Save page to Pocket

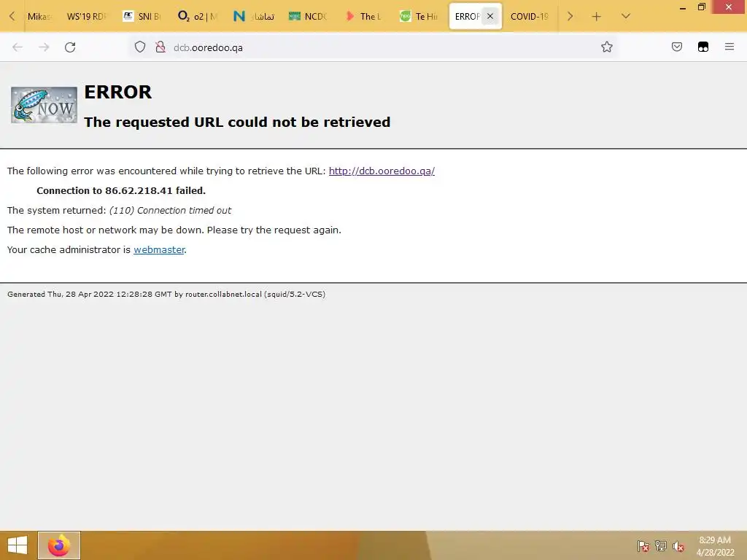tap(677, 47)
